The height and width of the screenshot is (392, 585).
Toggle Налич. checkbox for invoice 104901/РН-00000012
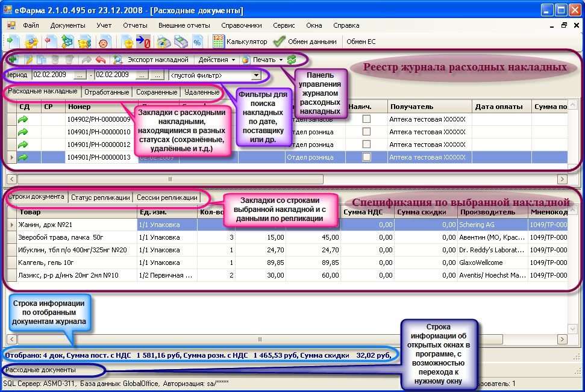click(367, 145)
